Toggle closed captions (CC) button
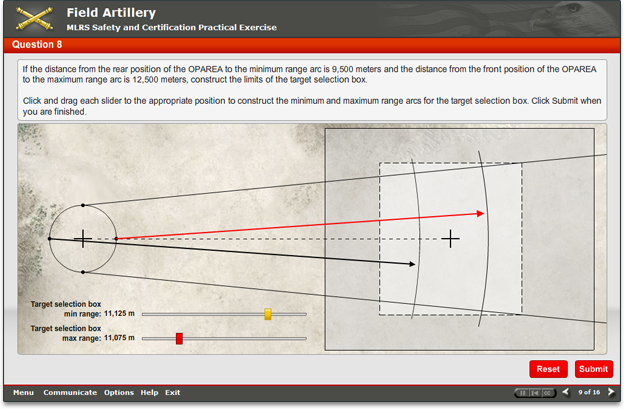The image size is (624, 409). (x=548, y=393)
